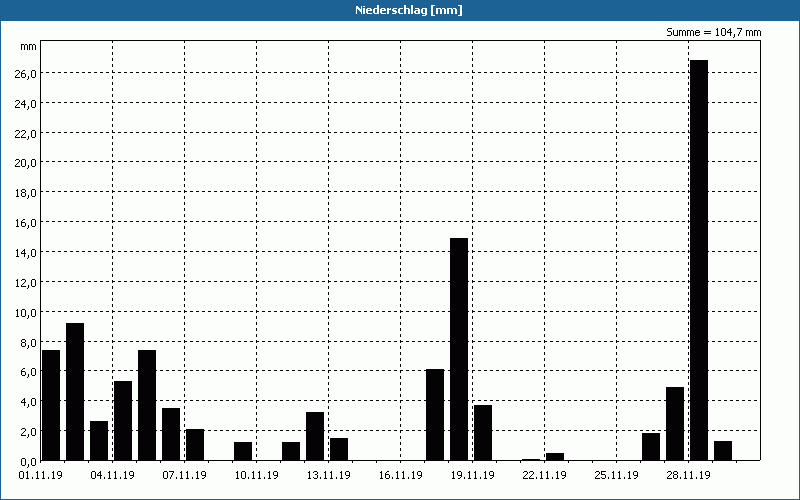Select the second bar, about 9,2 mm
This screenshot has width=800, height=500.
75,391
